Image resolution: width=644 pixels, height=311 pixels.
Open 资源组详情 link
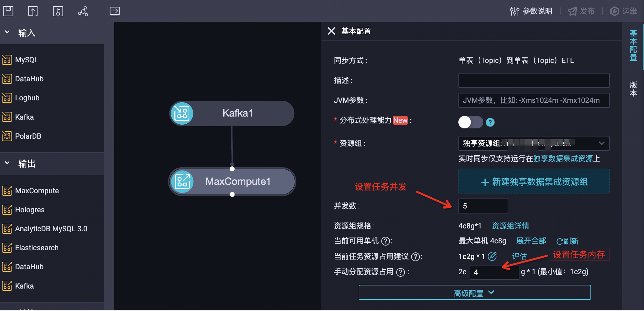pos(510,226)
